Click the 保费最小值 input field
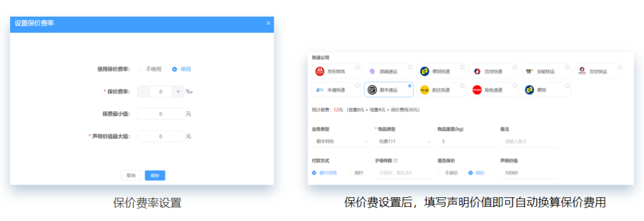 coord(160,114)
